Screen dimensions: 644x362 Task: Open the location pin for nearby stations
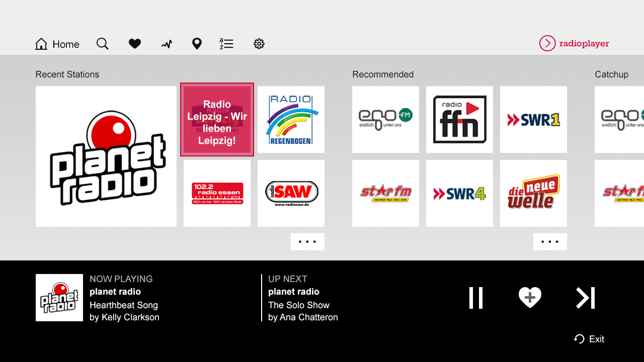(197, 44)
